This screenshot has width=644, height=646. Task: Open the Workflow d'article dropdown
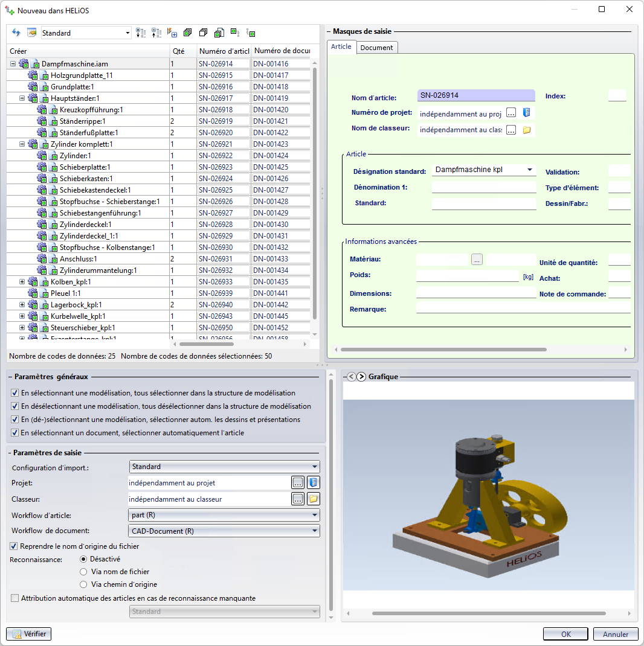coord(224,515)
